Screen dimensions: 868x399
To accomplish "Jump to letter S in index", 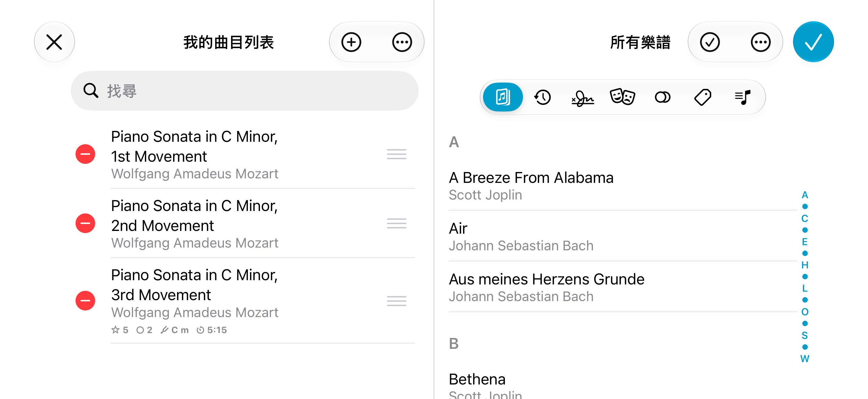I will pos(805,335).
